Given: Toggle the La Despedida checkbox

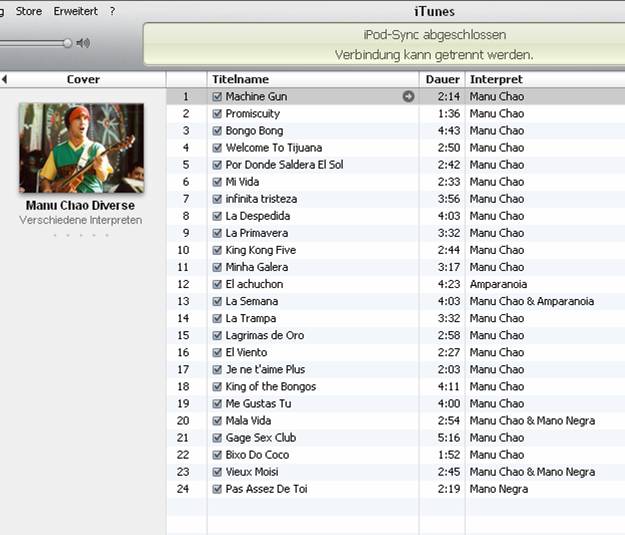Looking at the screenshot, I should click(217, 216).
